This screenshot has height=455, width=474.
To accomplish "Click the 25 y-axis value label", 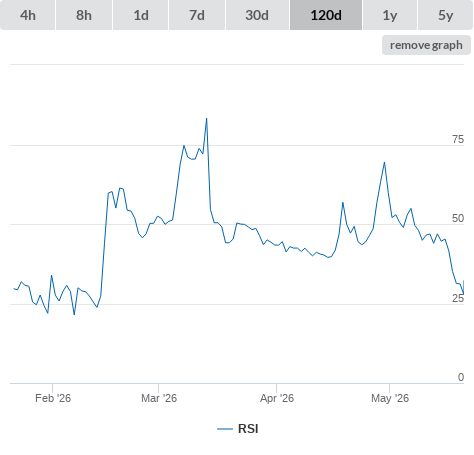I will click(x=458, y=298).
